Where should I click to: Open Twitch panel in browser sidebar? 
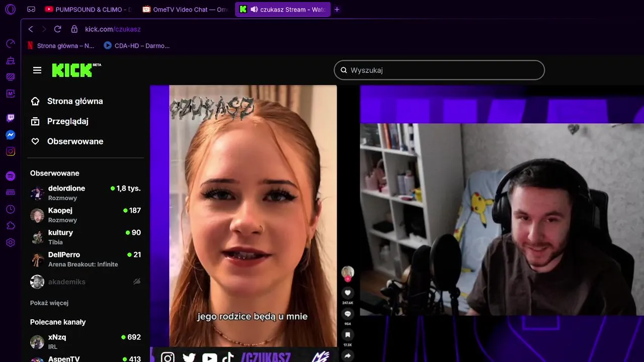click(11, 118)
